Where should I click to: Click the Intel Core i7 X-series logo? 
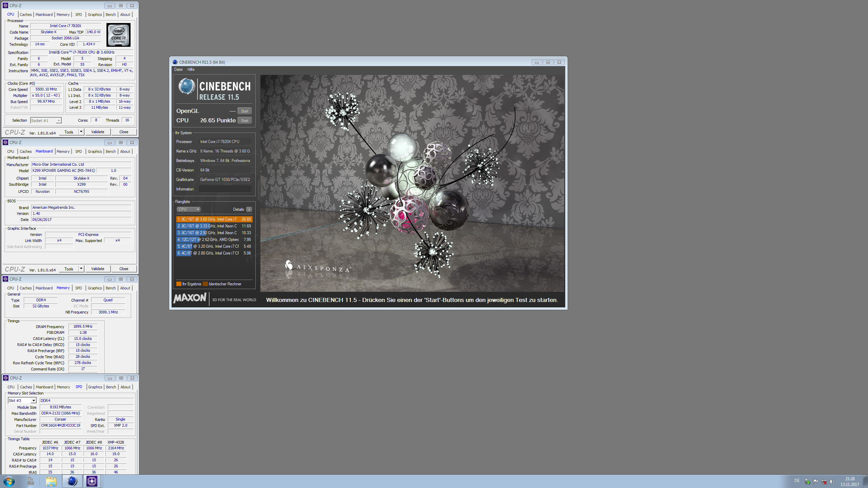pos(118,35)
